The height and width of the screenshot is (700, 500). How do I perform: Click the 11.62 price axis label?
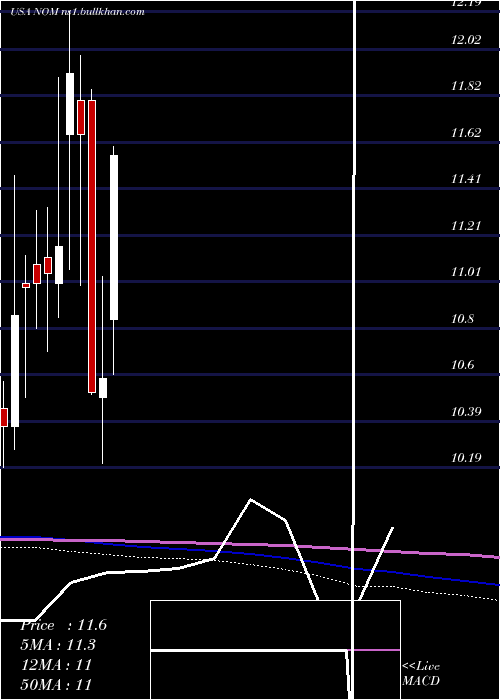(x=466, y=133)
